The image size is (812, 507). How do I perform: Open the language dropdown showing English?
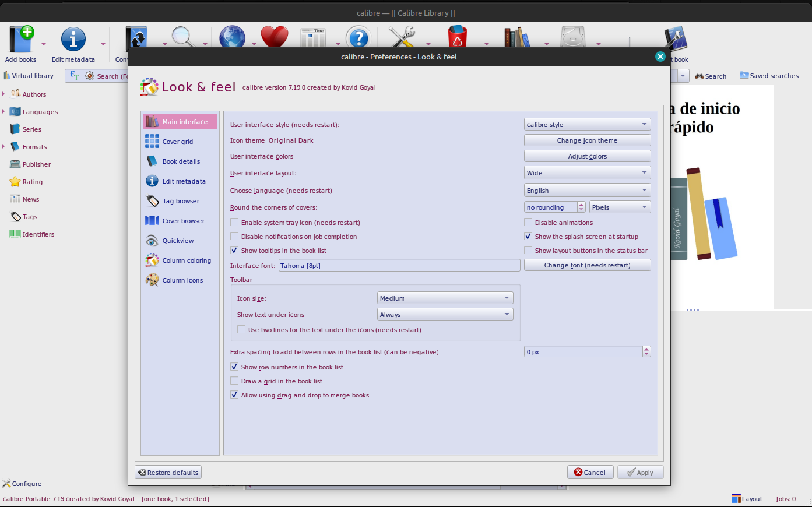[x=587, y=191]
